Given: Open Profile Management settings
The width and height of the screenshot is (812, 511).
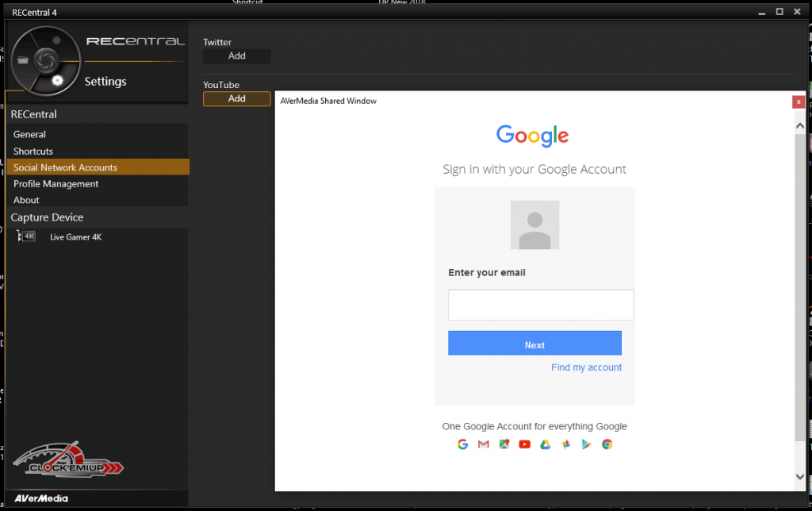Looking at the screenshot, I should tap(56, 184).
